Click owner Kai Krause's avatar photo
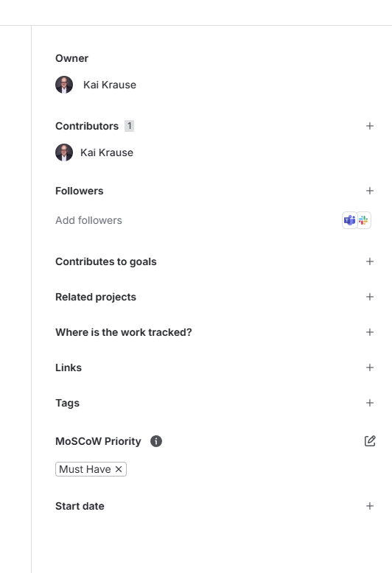 pos(64,85)
